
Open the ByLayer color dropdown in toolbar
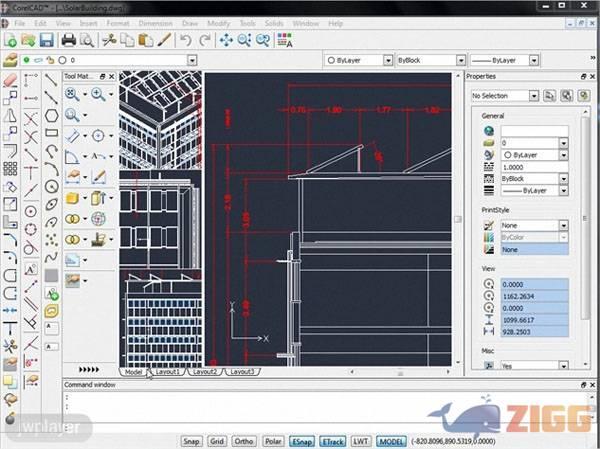(x=388, y=60)
